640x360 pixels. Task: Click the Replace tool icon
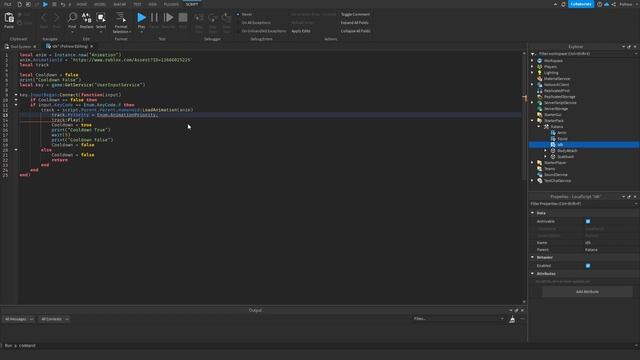coord(87,17)
